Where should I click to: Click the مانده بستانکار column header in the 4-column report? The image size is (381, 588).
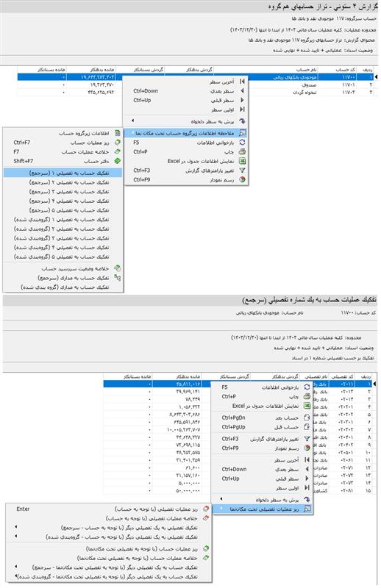tap(42, 70)
